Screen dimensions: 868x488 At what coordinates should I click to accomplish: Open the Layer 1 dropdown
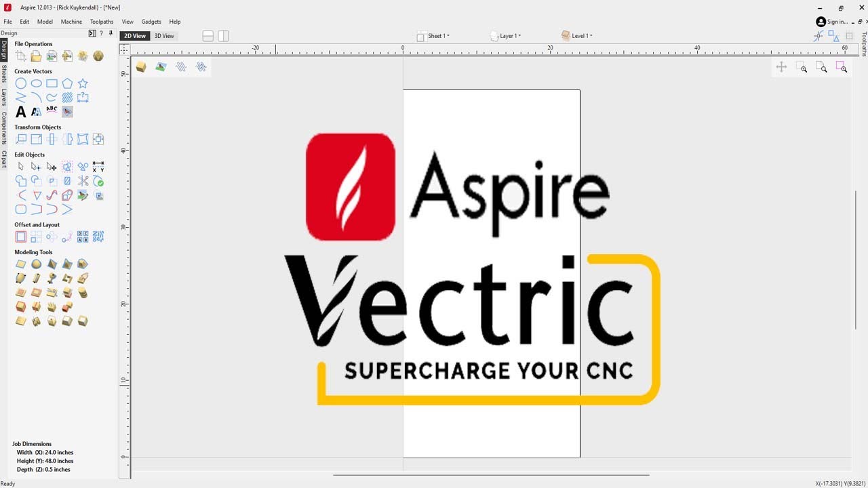pyautogui.click(x=505, y=36)
